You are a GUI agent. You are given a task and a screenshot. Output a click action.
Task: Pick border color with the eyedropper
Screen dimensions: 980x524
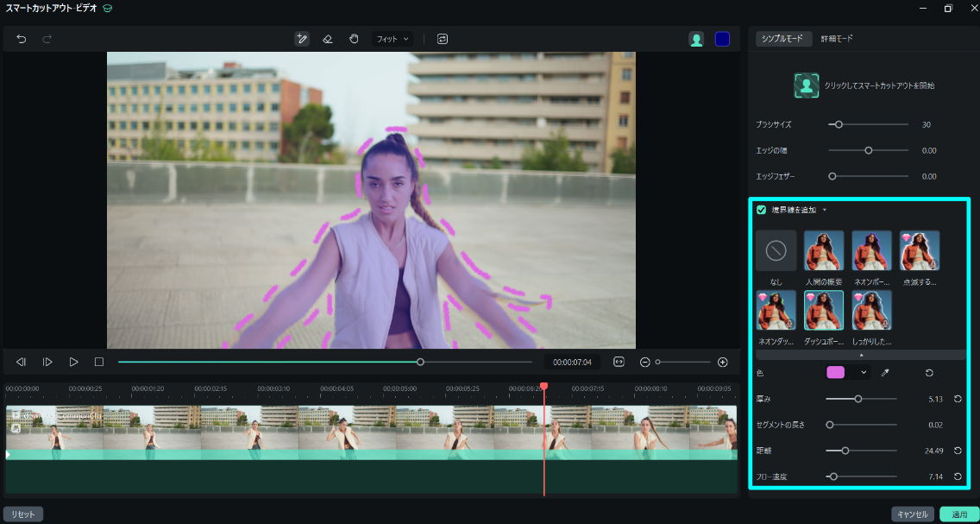884,372
